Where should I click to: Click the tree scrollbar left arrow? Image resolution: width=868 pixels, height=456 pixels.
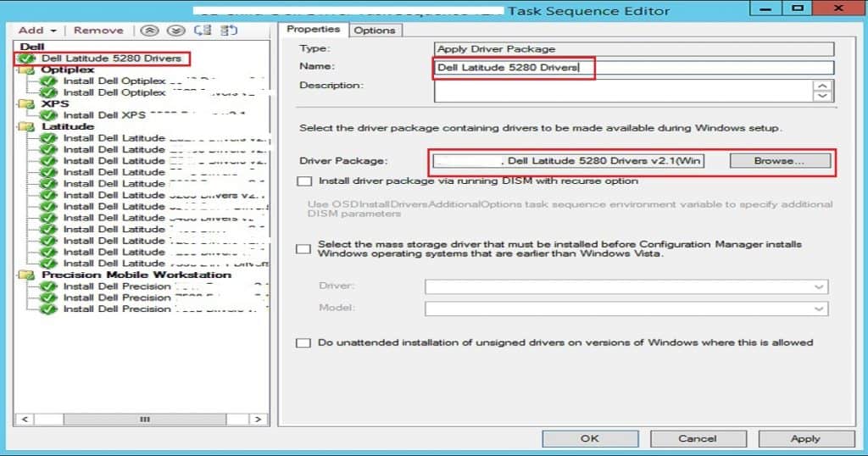(x=25, y=420)
